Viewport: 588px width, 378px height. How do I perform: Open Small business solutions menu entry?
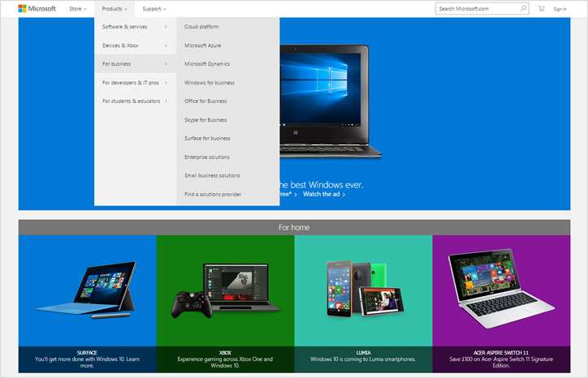212,175
